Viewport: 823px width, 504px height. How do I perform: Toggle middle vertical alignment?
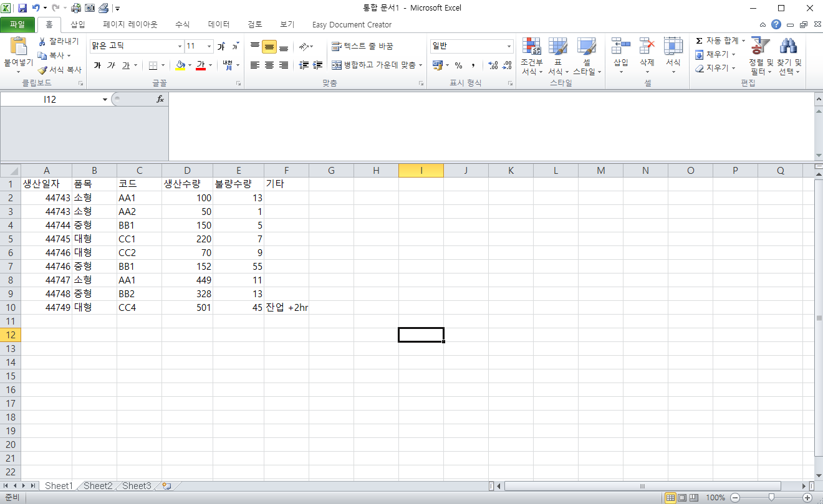coord(269,46)
